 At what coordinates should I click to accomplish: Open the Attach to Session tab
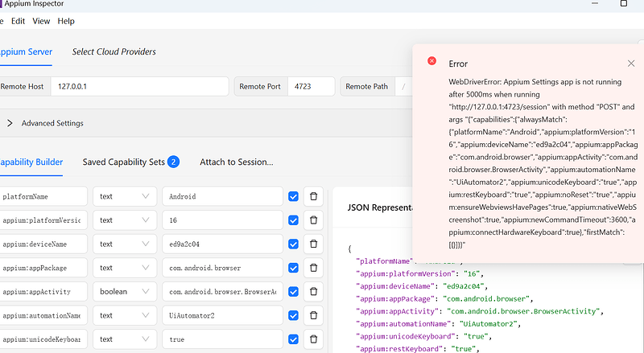click(237, 162)
